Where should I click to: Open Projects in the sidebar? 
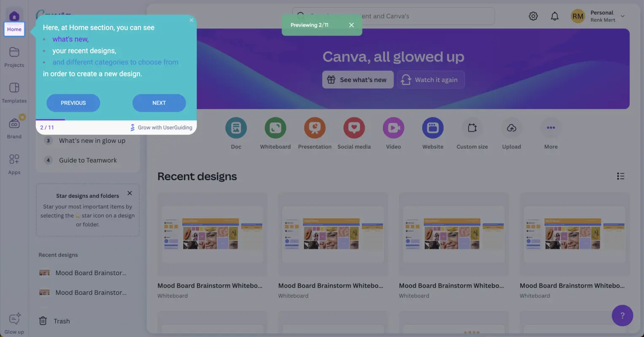(x=14, y=57)
